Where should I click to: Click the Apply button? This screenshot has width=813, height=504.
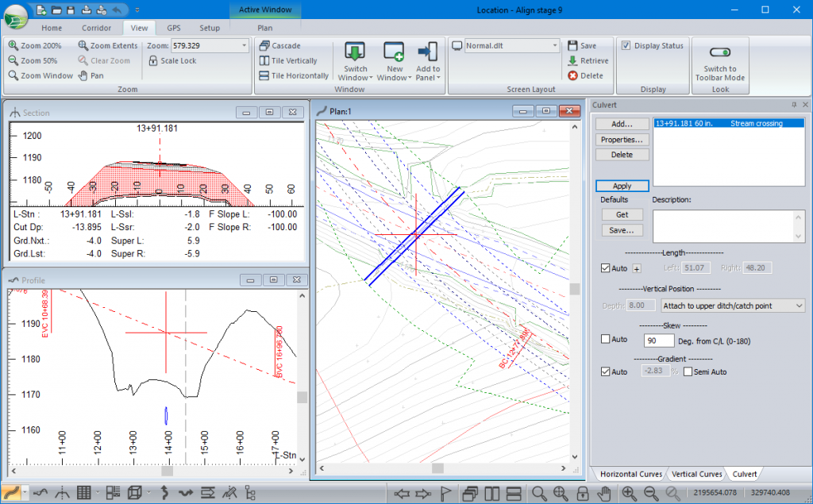pos(622,186)
